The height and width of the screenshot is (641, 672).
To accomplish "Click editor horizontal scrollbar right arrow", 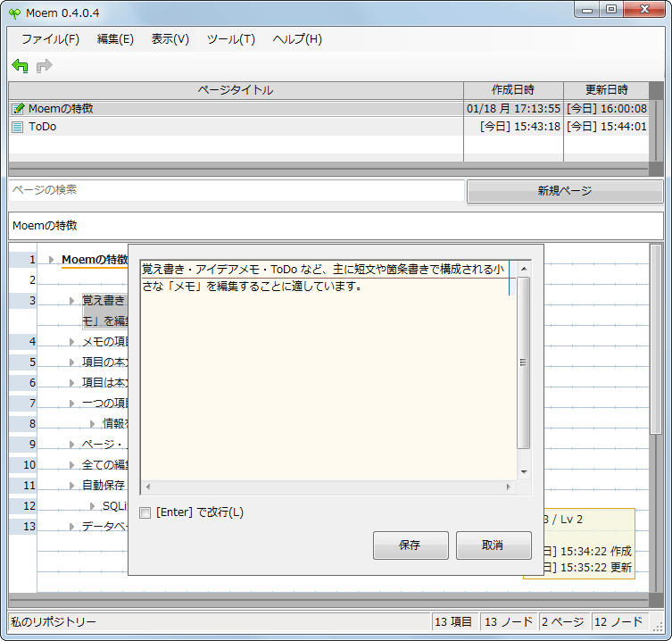I will [x=509, y=487].
